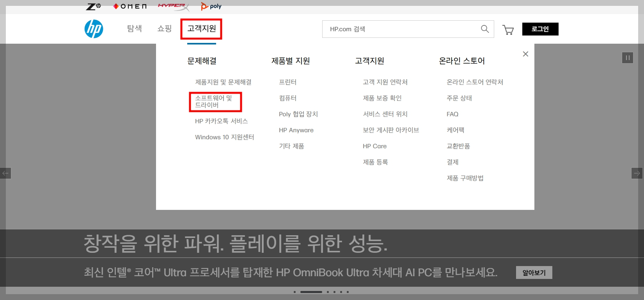Viewport: 644px width, 300px height.
Task: Open HP Care link
Action: (375, 146)
